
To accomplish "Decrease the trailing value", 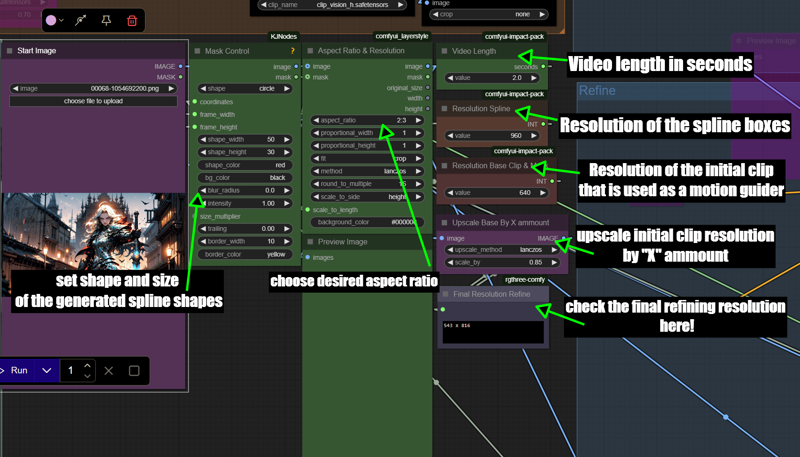I will click(x=203, y=228).
